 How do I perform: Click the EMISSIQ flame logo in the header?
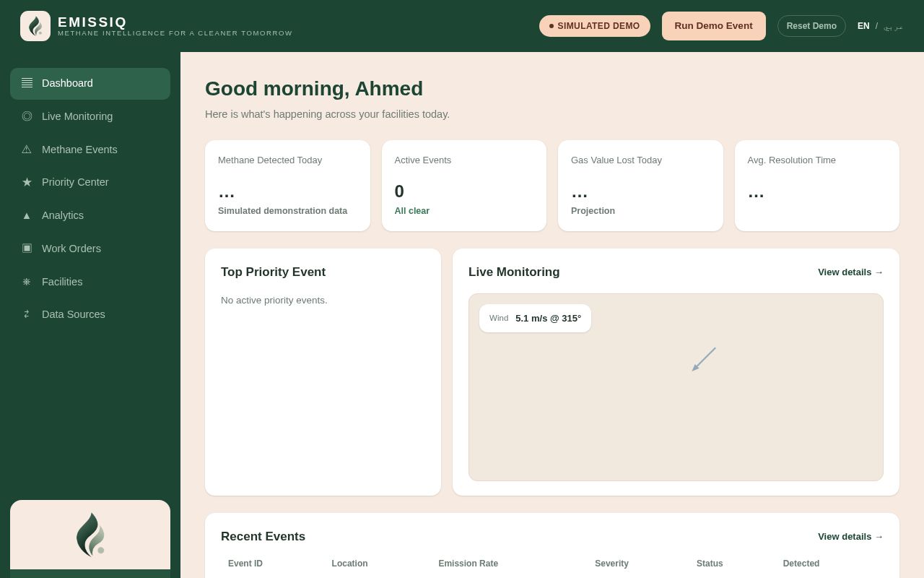[x=35, y=26]
